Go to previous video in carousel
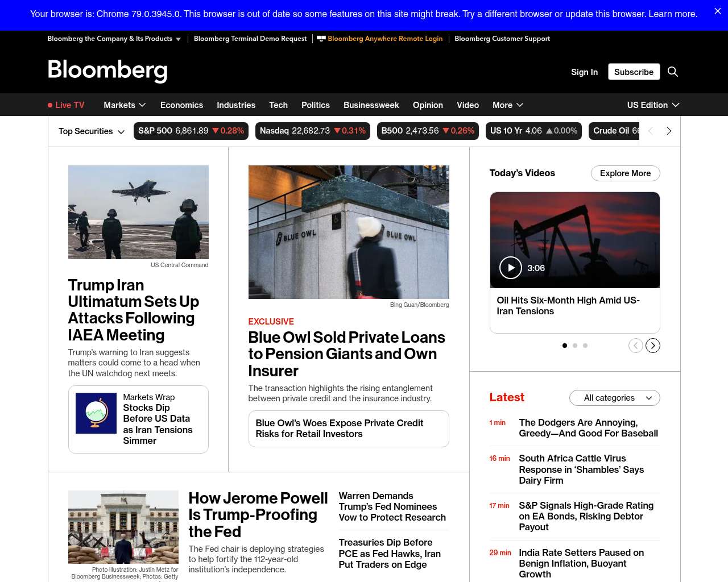This screenshot has height=582, width=728. [x=636, y=346]
